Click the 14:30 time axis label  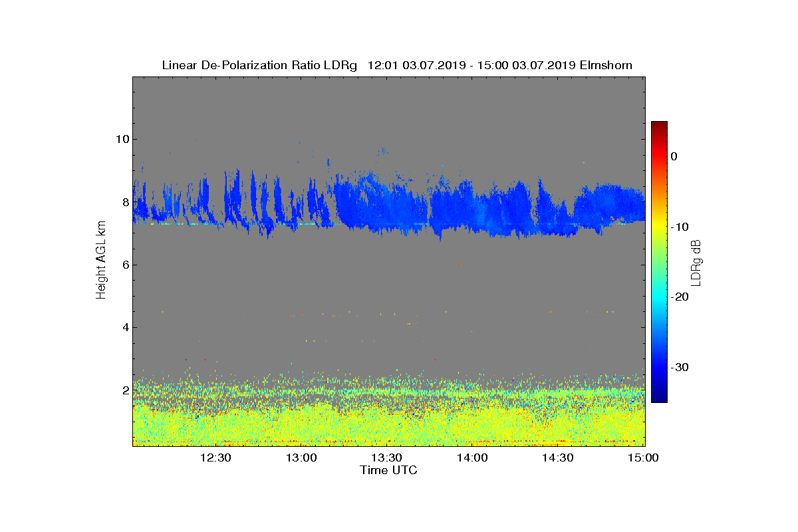[x=557, y=458]
